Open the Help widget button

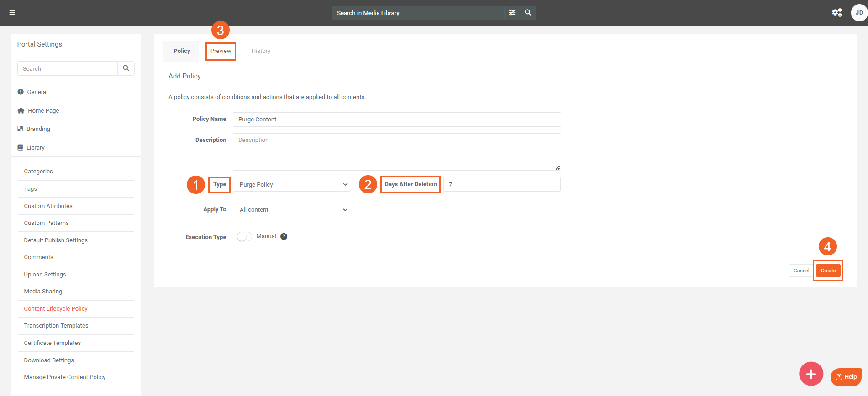(846, 377)
